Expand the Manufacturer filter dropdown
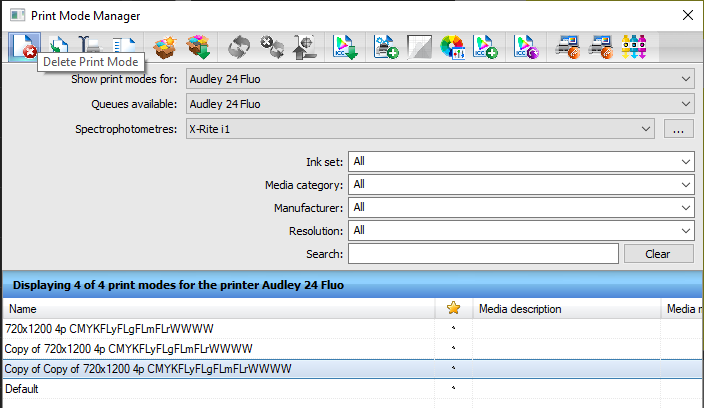This screenshot has width=704, height=408. (521, 208)
